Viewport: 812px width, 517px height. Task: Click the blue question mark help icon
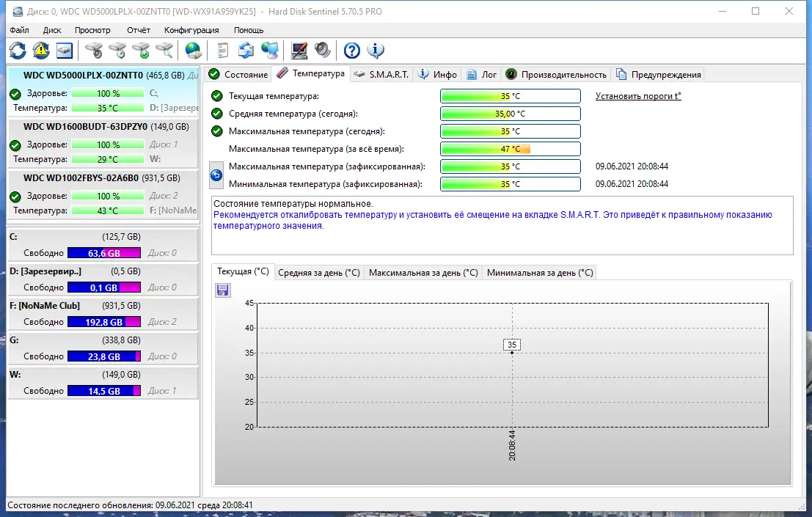[351, 50]
